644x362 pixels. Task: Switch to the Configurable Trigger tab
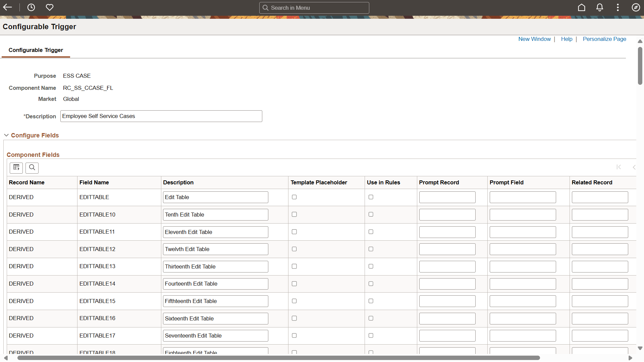pos(36,50)
